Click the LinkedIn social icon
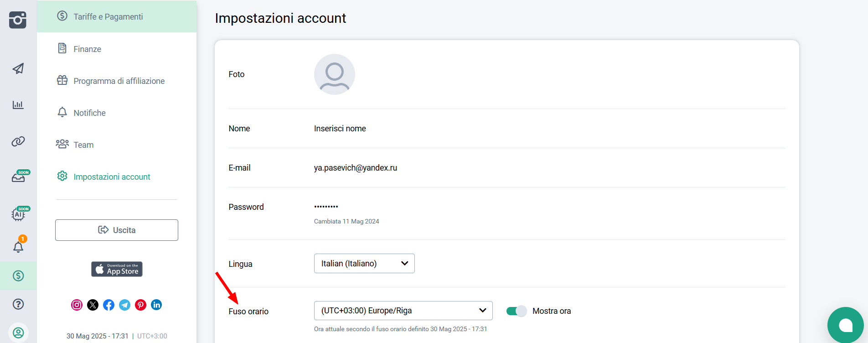 (156, 305)
